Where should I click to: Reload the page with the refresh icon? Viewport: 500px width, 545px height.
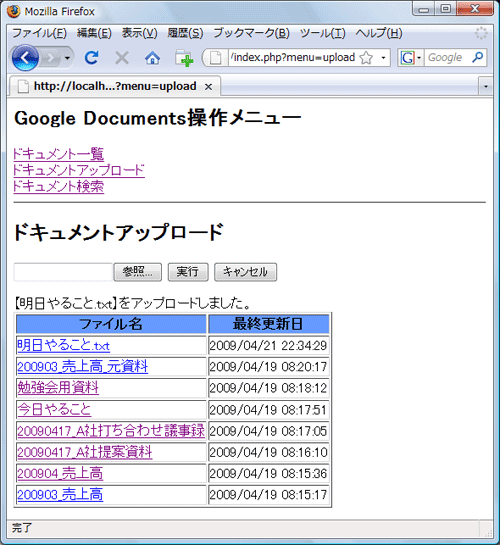[x=92, y=58]
